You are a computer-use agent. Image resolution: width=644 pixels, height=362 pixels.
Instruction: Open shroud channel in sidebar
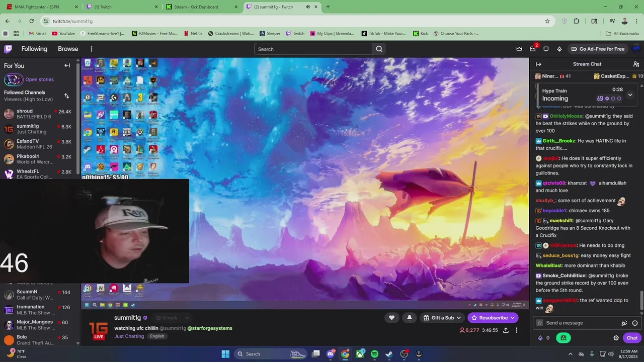(39, 114)
